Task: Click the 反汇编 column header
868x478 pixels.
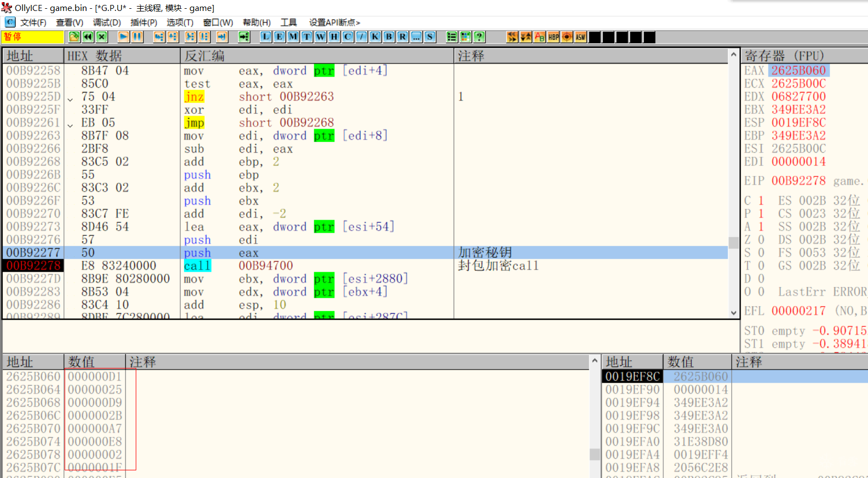Action: click(317, 56)
